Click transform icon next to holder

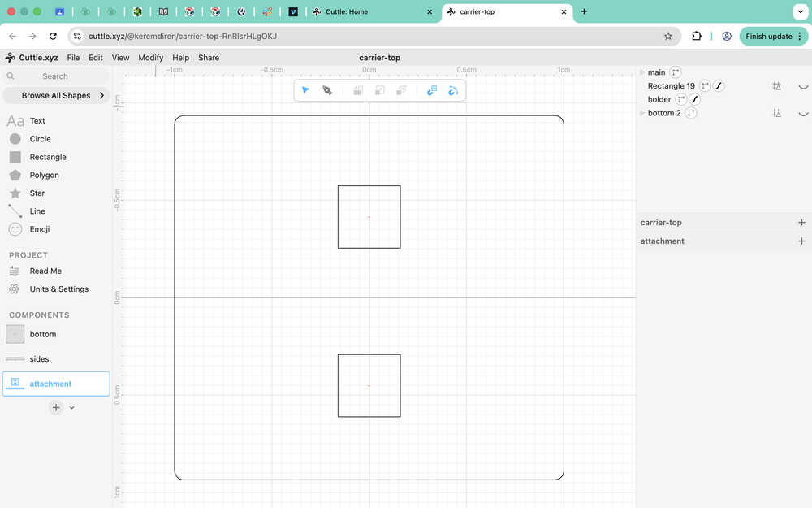681,99
